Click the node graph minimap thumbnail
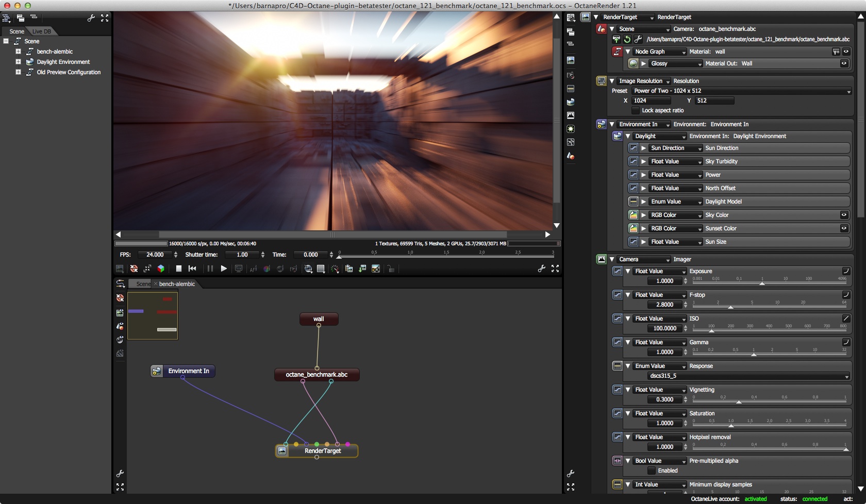 (153, 315)
